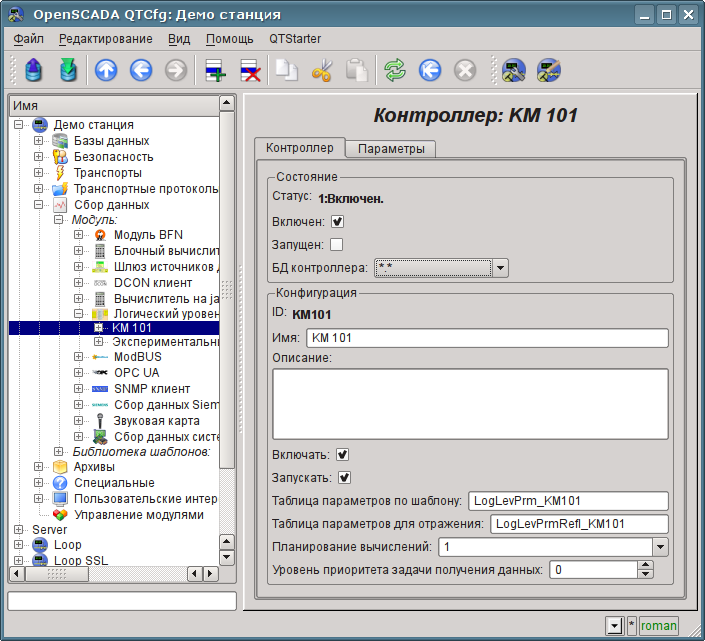The image size is (705, 641).
Task: Expand the Архивы tree node
Action: pos(39,467)
